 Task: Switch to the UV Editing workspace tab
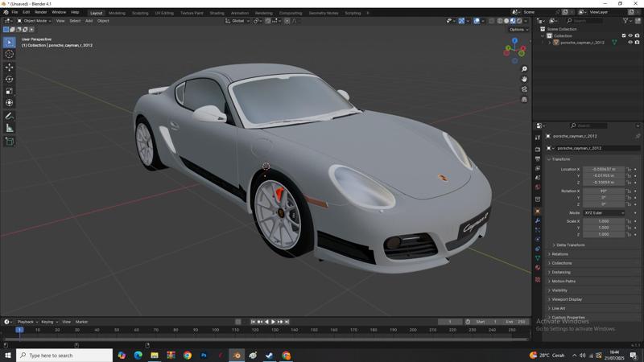coord(164,13)
